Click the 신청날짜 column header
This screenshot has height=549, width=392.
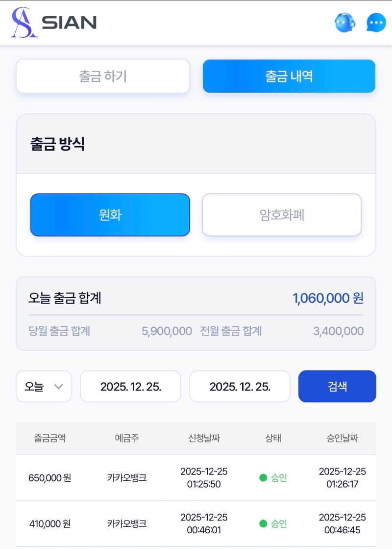coord(204,438)
